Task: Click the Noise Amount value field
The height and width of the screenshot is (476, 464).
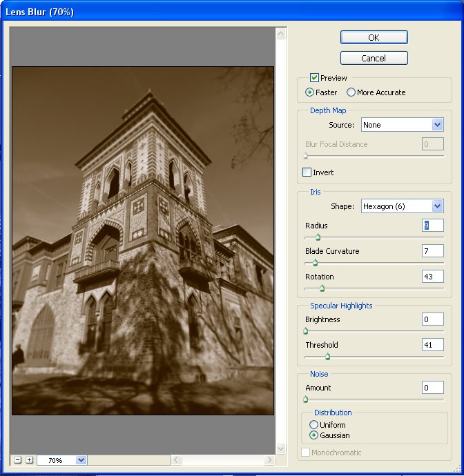Action: click(x=433, y=388)
